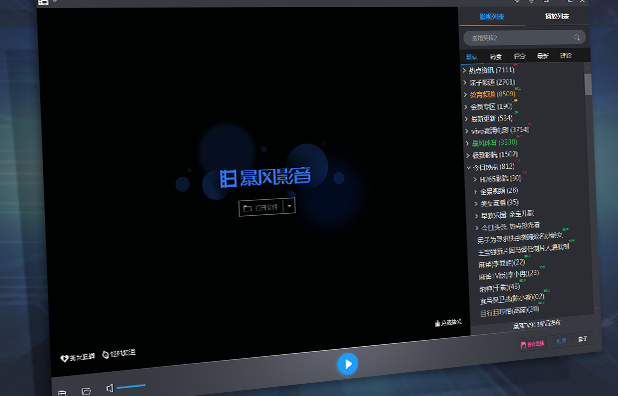Expand the category with (190) items
618x396 pixels.
(x=489, y=106)
